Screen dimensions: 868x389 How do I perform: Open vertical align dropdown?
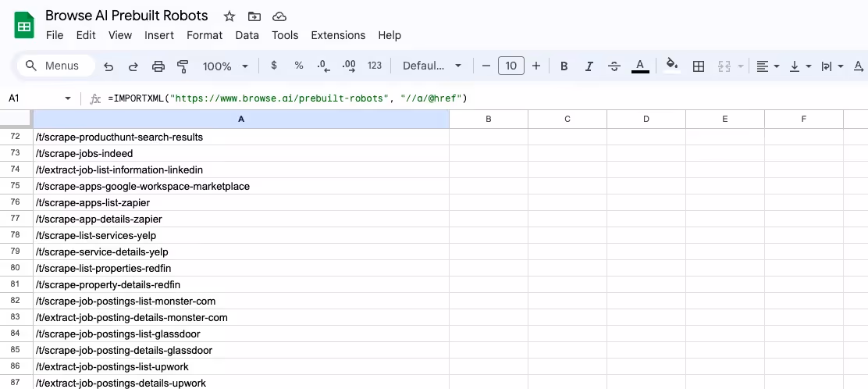pos(800,66)
